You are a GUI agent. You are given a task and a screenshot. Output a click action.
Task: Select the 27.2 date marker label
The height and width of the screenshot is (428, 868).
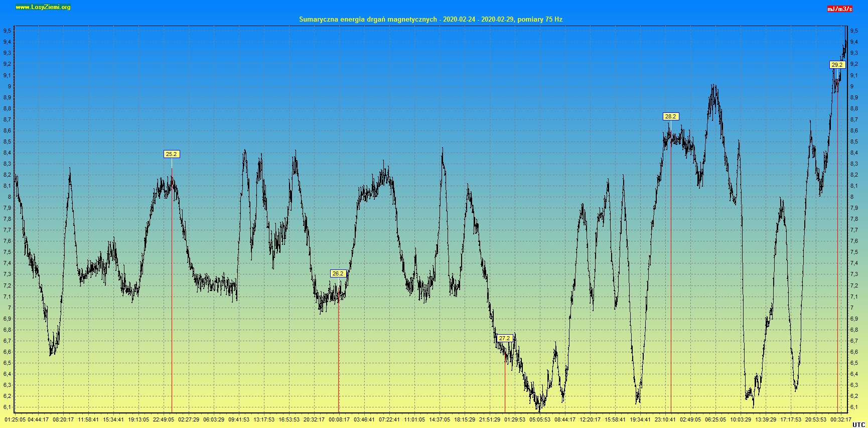[504, 338]
